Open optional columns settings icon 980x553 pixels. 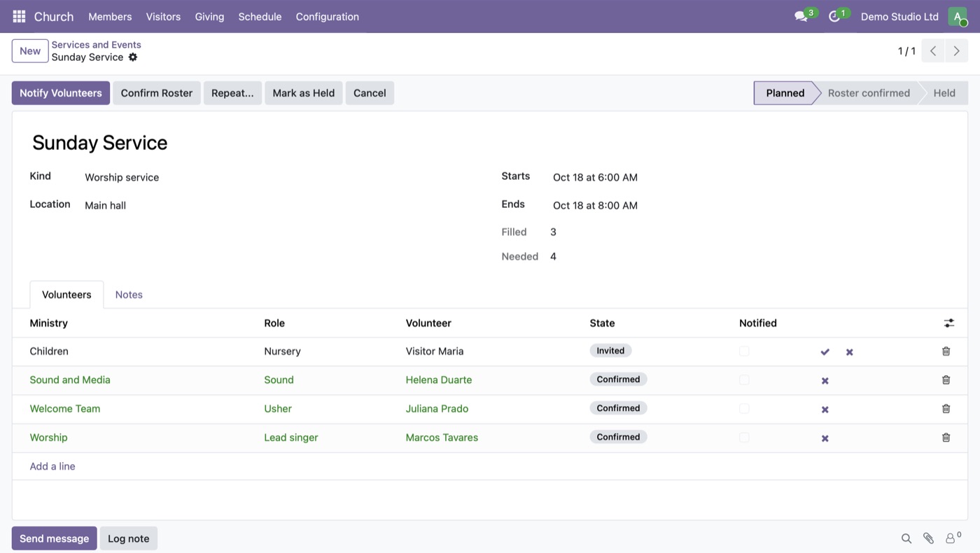(948, 323)
